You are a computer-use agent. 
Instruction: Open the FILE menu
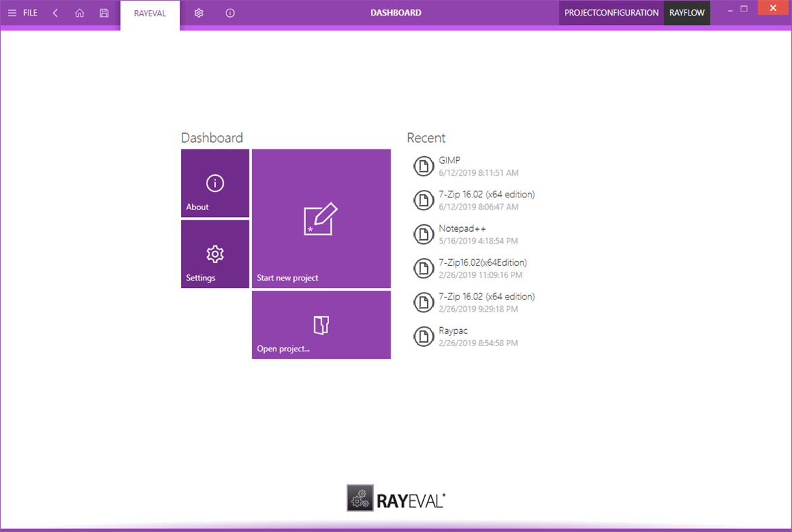[29, 12]
